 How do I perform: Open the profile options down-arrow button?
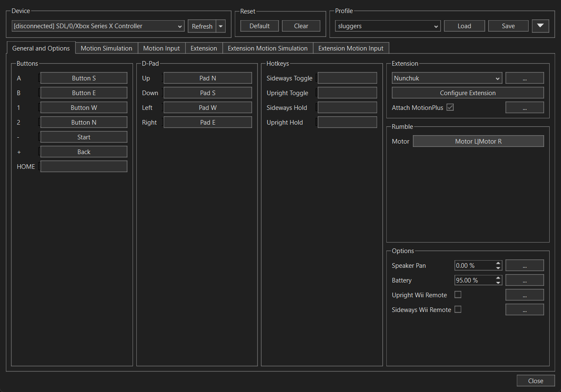point(540,26)
